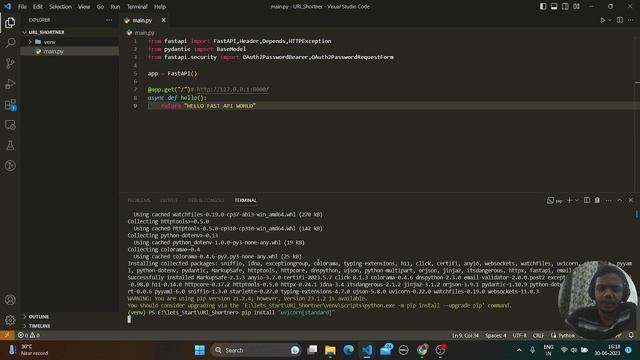Click the taskbar Search box
The image size is (640, 360).
tap(257, 350)
